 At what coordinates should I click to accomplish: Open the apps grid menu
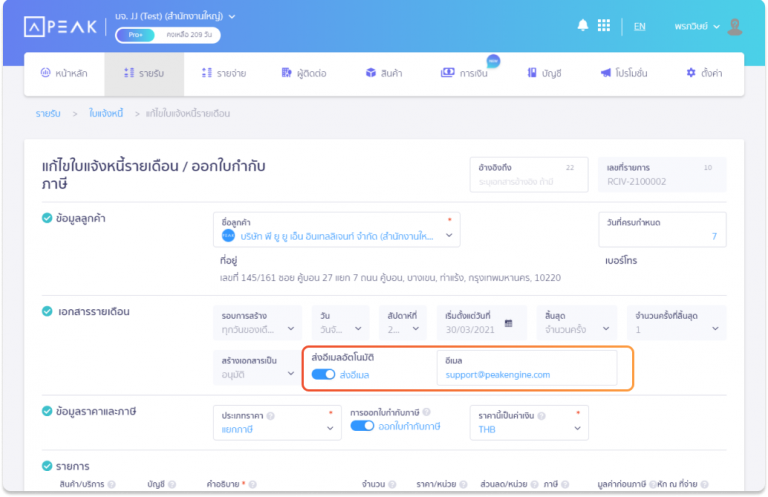point(604,25)
